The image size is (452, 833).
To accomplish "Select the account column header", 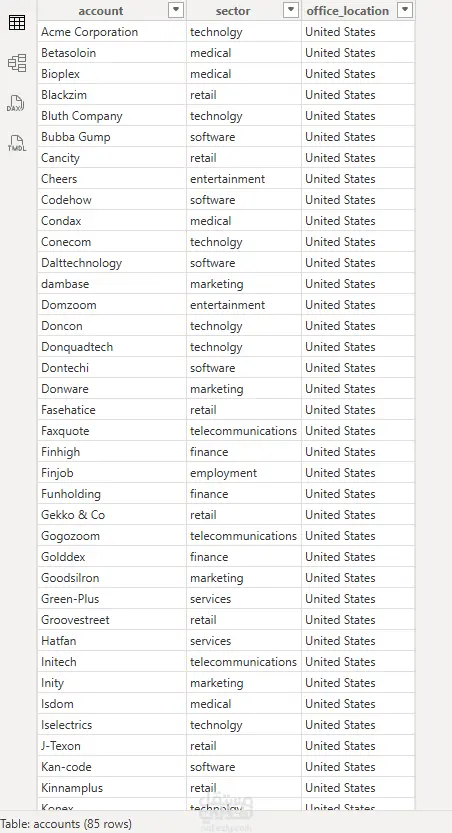I will pyautogui.click(x=101, y=11).
